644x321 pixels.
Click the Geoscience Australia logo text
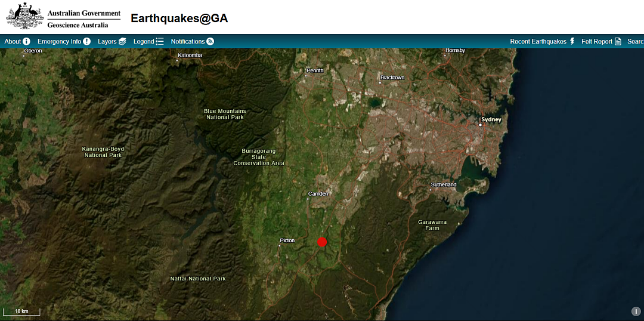click(x=78, y=25)
